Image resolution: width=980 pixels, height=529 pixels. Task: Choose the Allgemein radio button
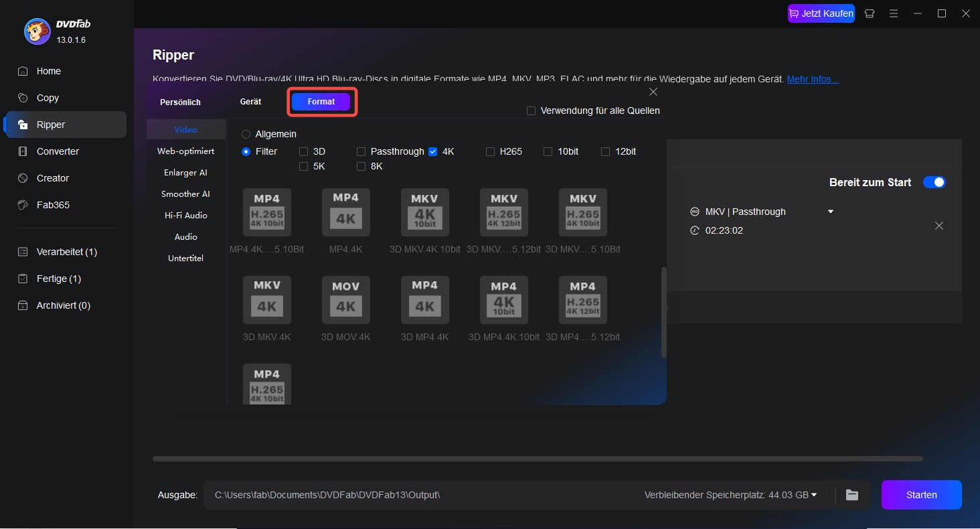tap(246, 134)
